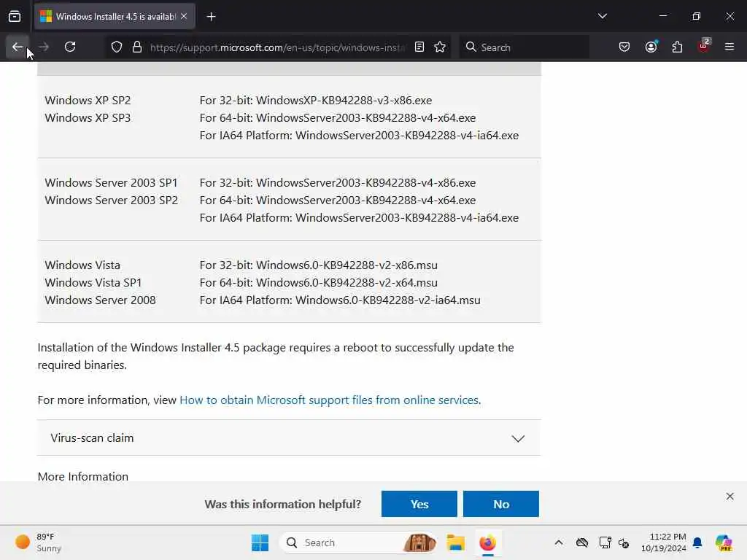Open Save to Pocket icon
747x560 pixels.
pyautogui.click(x=624, y=47)
